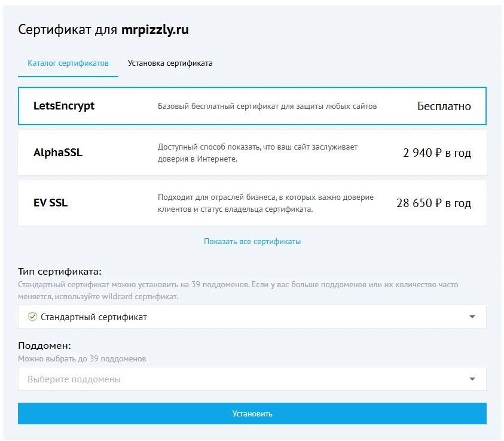Screen dimensions: 504x441
Task: Open Показать все сертификаты link
Action: tap(252, 242)
